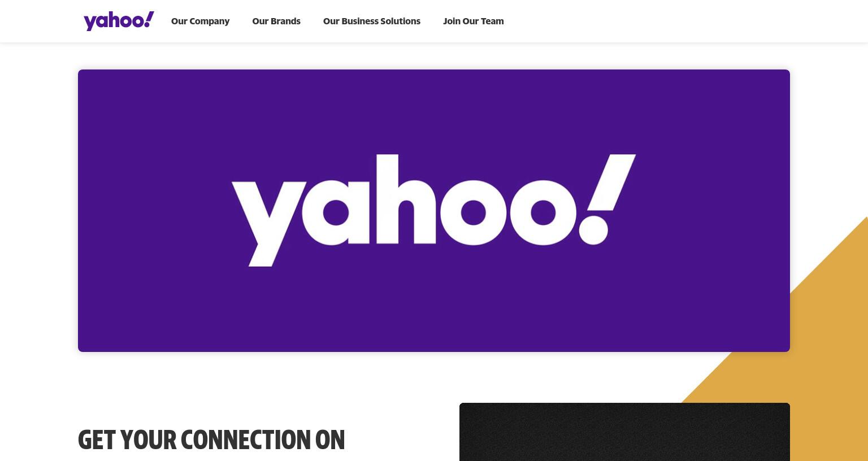Click the letter a in the banner logo
This screenshot has width=868, height=461.
(335, 212)
